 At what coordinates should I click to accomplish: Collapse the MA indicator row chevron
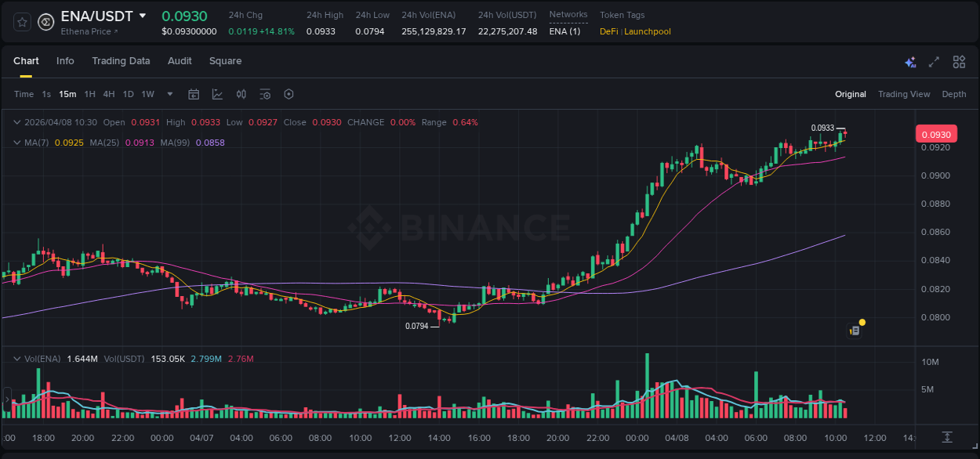(x=17, y=142)
